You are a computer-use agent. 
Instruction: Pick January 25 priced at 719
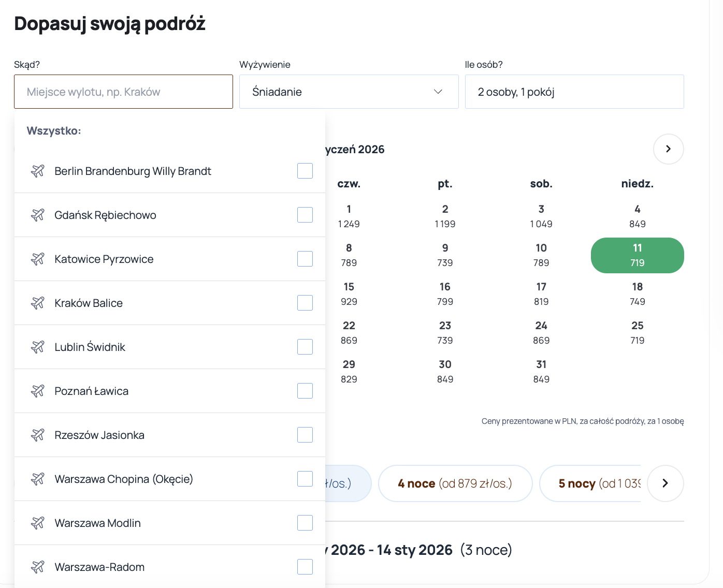coord(637,333)
